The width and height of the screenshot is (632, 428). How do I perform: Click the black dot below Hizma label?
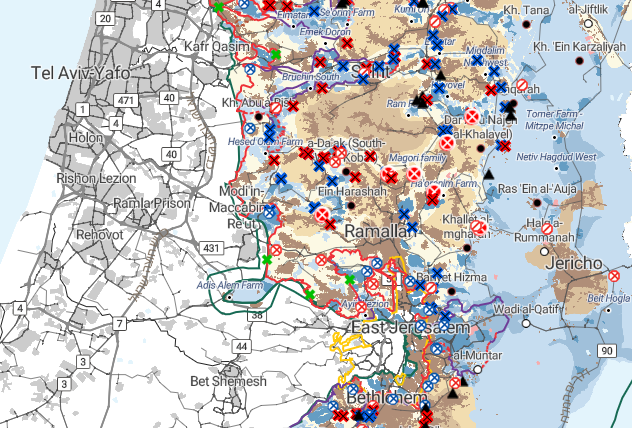pos(451,291)
